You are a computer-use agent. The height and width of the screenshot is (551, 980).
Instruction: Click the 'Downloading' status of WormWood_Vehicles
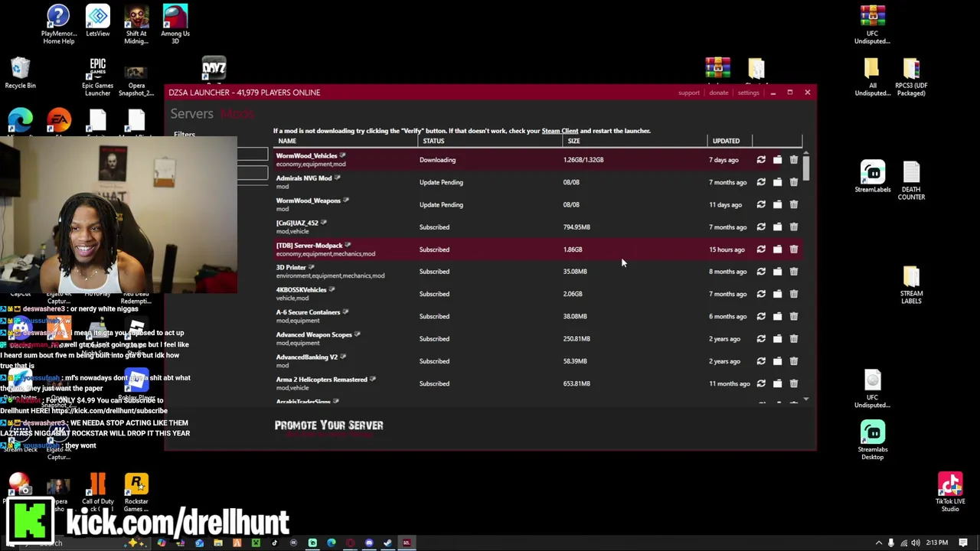point(437,160)
